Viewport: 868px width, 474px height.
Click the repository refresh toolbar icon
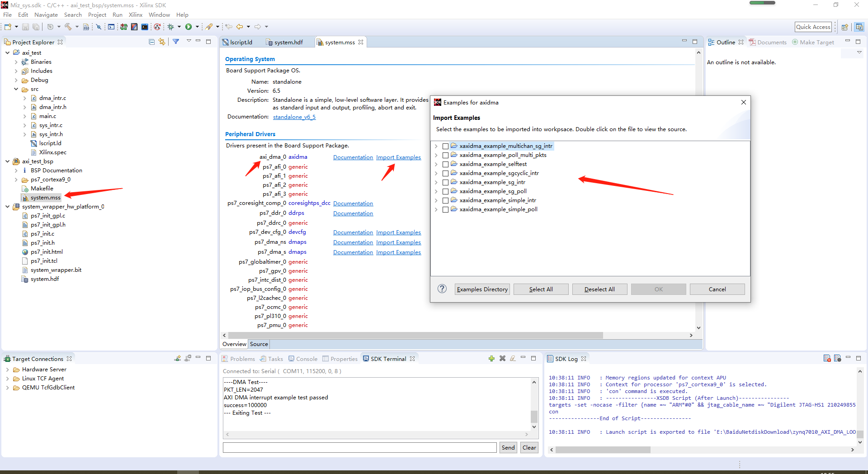tap(157, 27)
